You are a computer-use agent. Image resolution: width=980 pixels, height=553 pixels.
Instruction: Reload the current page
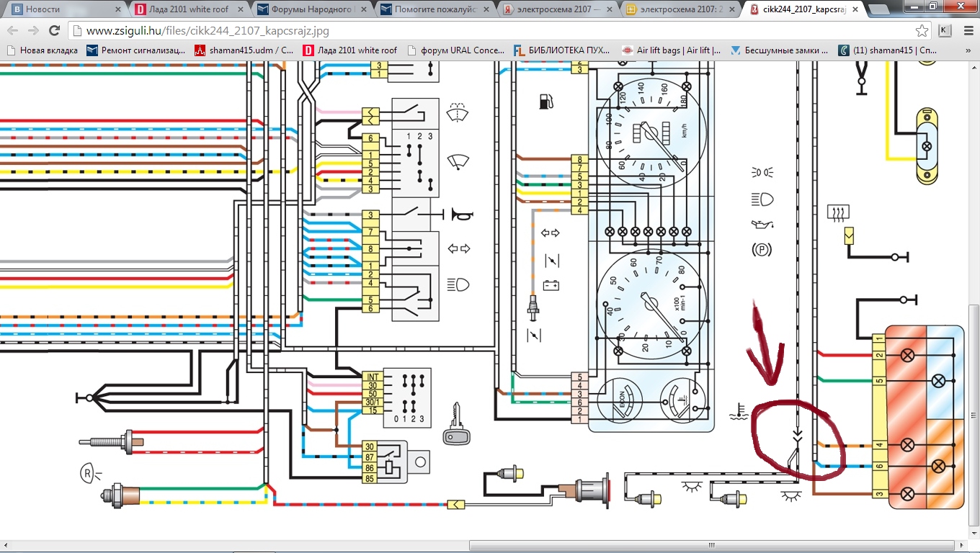pos(54,31)
